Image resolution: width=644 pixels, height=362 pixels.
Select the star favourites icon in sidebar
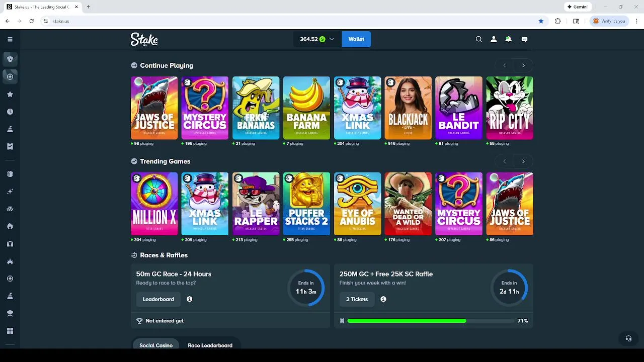[10, 94]
